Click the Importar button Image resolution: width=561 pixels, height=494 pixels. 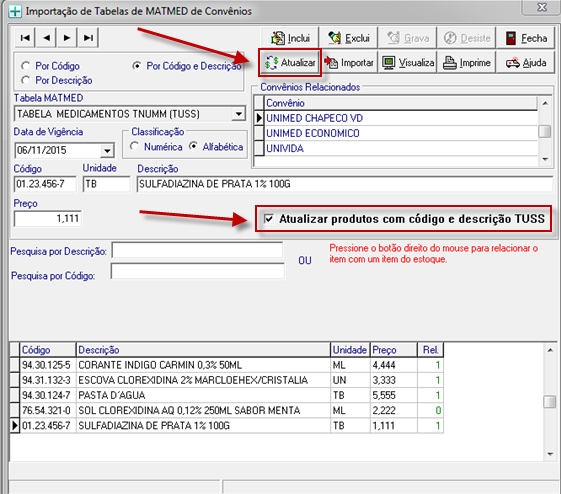point(349,63)
